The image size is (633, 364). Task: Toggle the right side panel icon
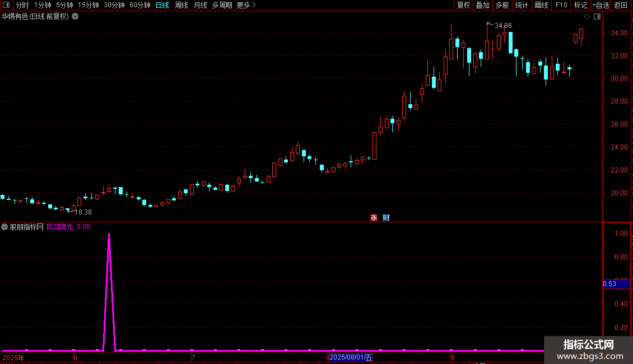click(x=597, y=17)
